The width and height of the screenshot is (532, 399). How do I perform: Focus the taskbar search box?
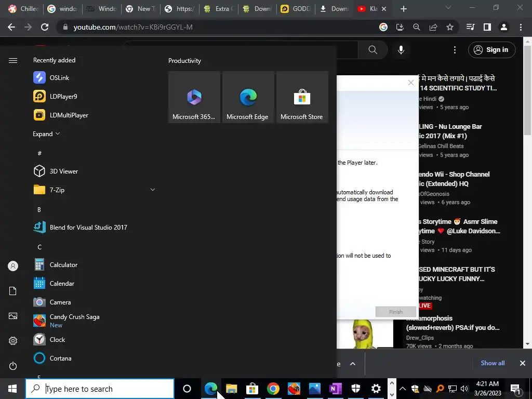click(x=100, y=389)
